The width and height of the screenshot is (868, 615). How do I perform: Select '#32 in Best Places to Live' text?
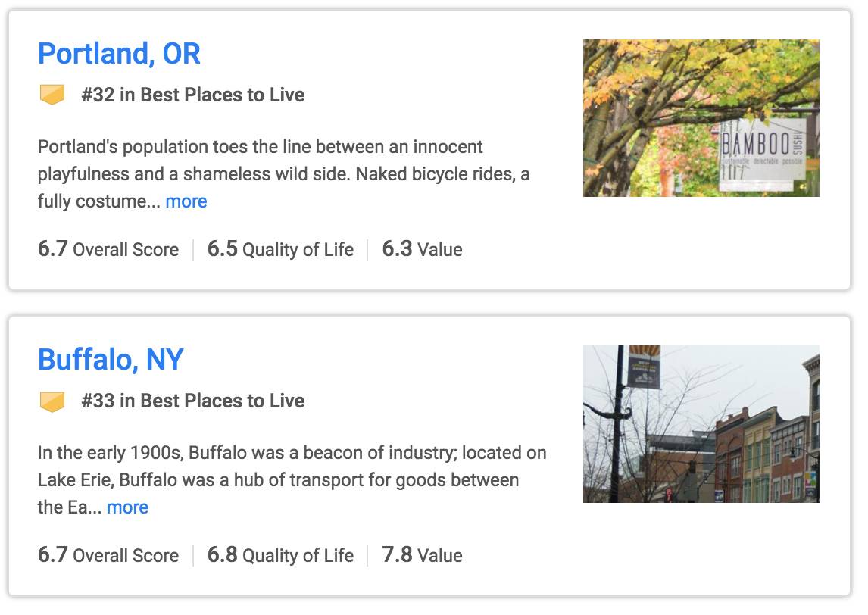coord(192,95)
